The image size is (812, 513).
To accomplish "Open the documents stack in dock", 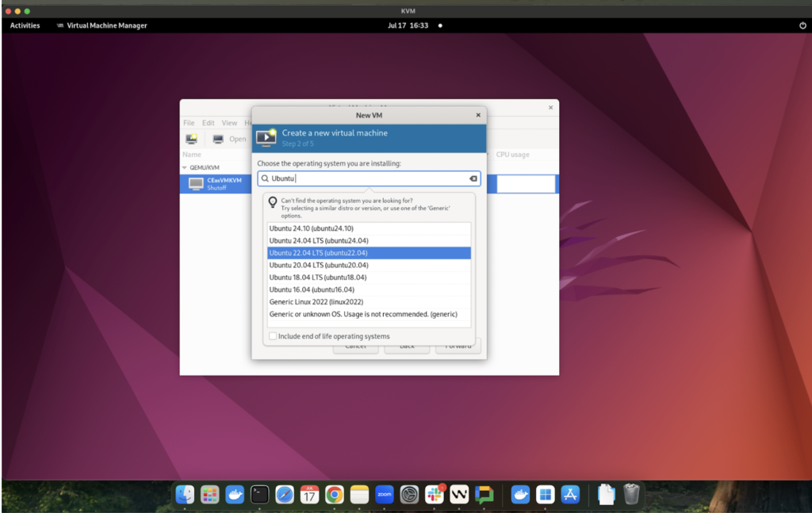I will point(606,494).
